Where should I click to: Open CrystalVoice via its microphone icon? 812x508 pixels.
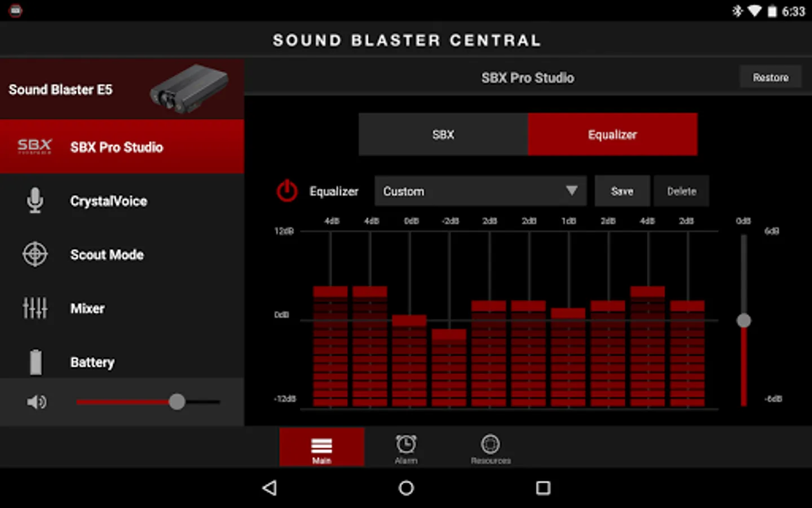coord(35,200)
